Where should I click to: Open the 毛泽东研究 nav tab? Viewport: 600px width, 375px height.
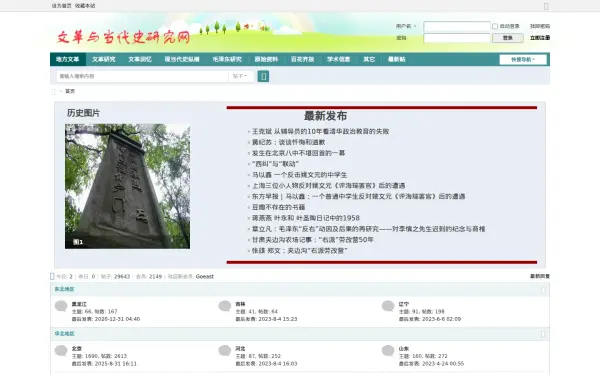(x=227, y=59)
